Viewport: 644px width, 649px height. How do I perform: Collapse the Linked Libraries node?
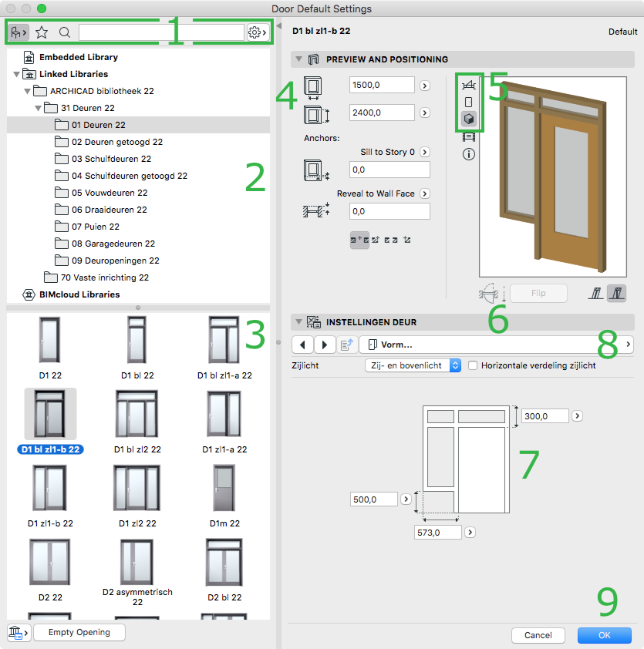coord(16,75)
